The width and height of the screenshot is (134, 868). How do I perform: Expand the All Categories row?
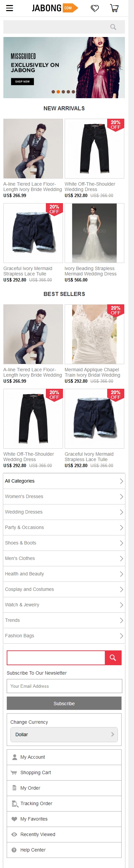(64, 481)
